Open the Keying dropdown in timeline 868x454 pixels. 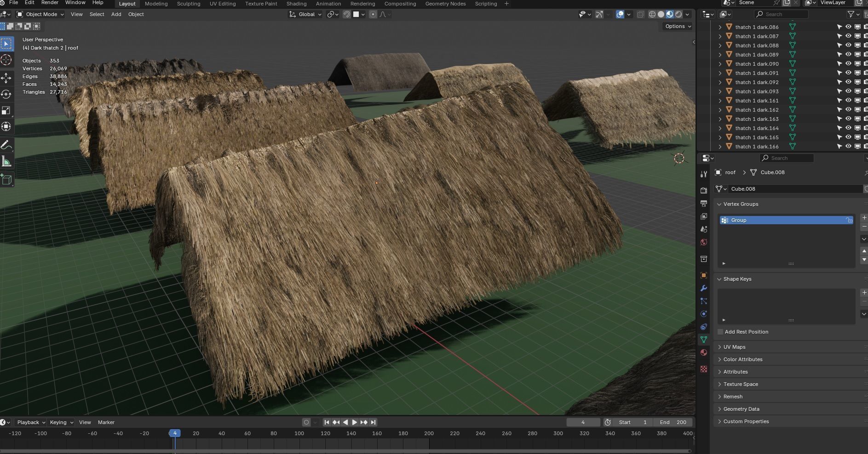[x=61, y=422]
